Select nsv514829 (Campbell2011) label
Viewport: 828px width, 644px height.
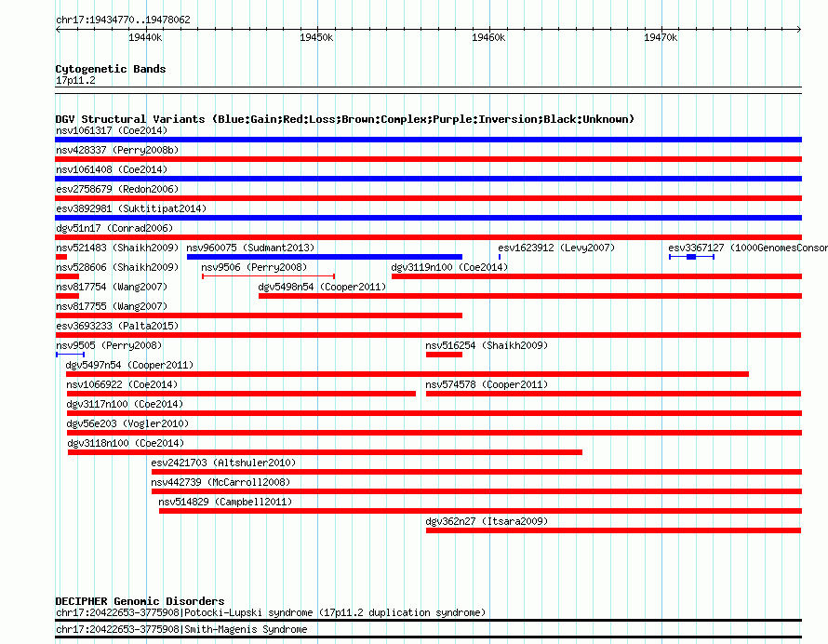(x=225, y=502)
